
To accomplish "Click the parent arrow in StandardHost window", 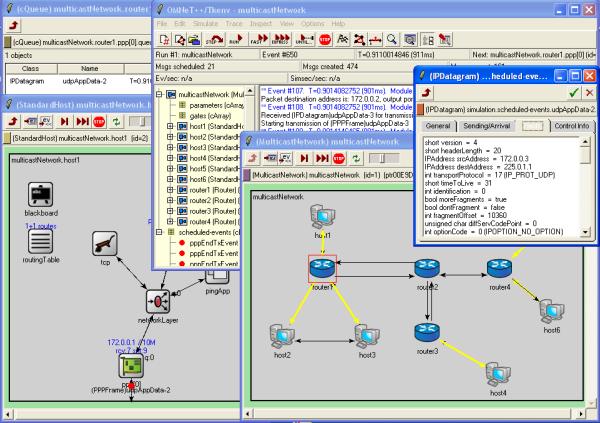I will [13, 122].
